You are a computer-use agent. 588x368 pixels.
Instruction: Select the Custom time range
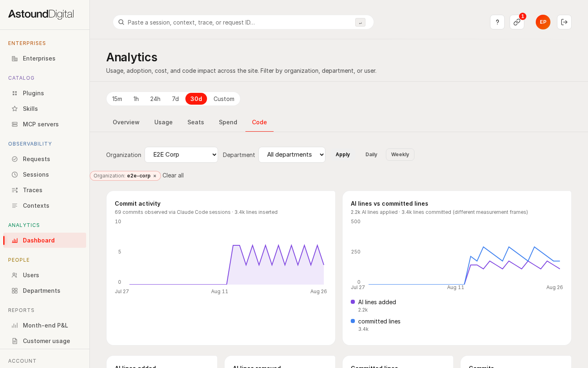[224, 99]
